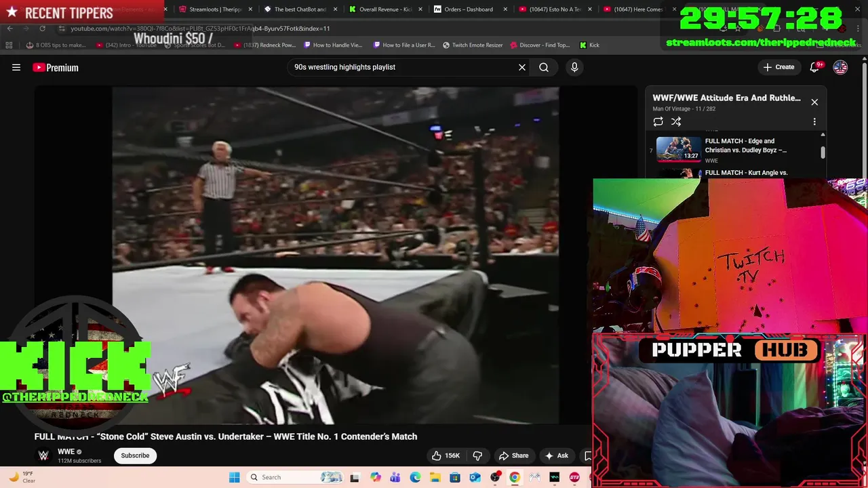Like the video with 156K likes
868x488 pixels.
446,455
